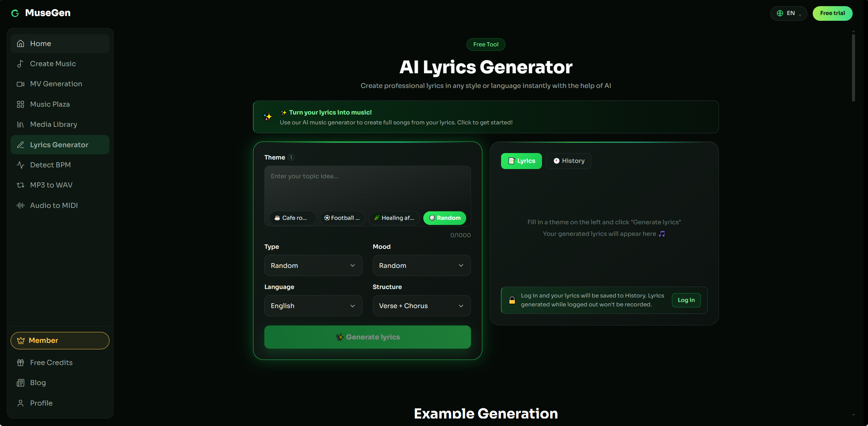Viewport: 868px width, 426px height.
Task: Switch to the Lyrics tab
Action: point(521,161)
